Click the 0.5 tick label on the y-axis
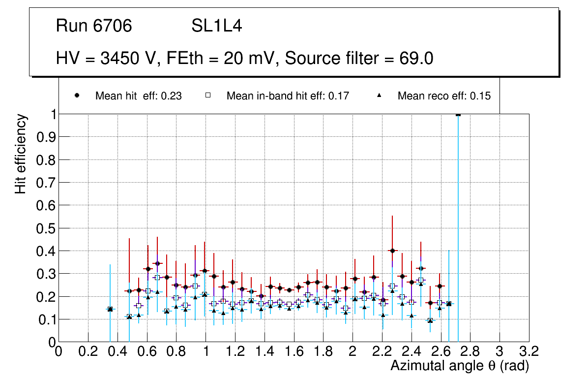588x380 pixels. tap(45, 228)
